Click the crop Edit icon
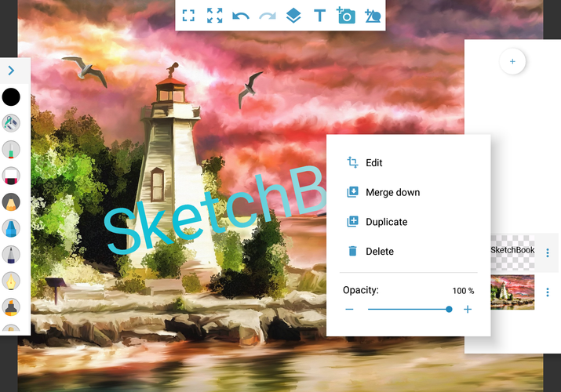 point(352,162)
